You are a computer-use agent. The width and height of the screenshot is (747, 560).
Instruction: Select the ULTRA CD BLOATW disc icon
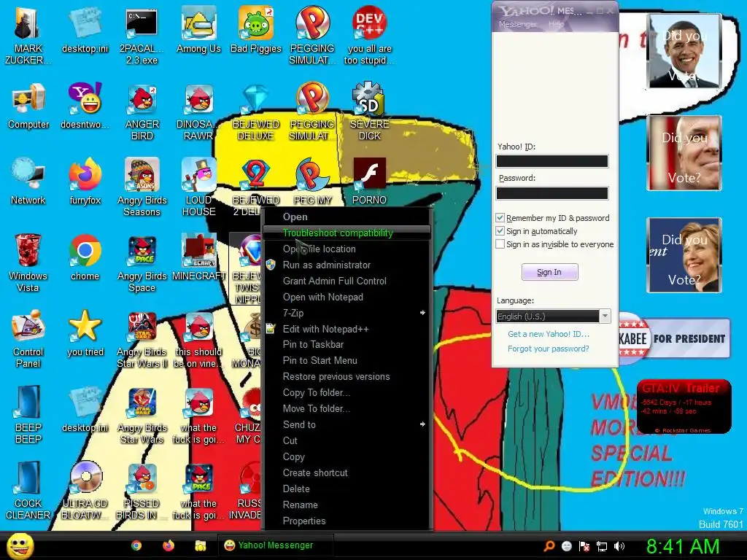pyautogui.click(x=85, y=491)
